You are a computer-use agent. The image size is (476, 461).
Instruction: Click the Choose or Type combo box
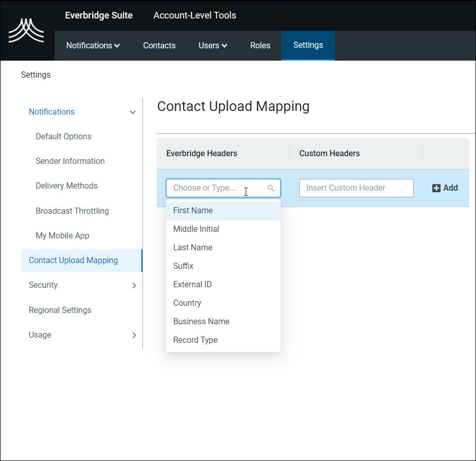point(216,188)
